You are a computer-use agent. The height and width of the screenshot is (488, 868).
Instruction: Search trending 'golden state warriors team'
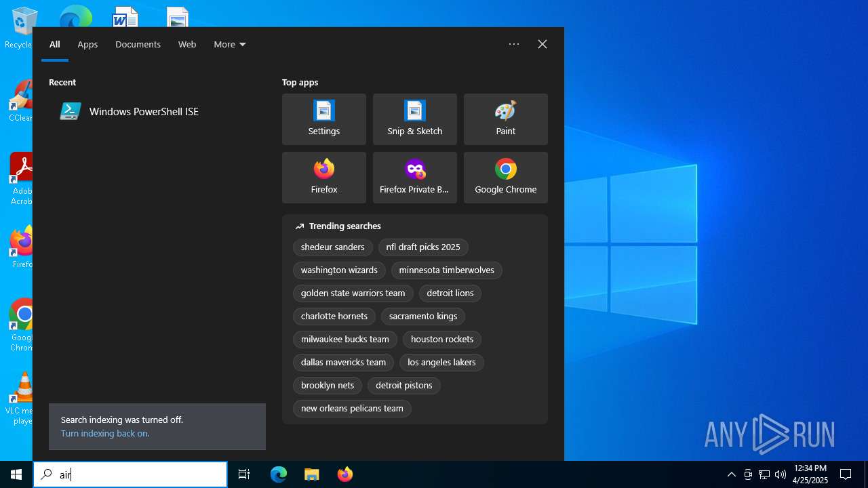click(x=353, y=293)
